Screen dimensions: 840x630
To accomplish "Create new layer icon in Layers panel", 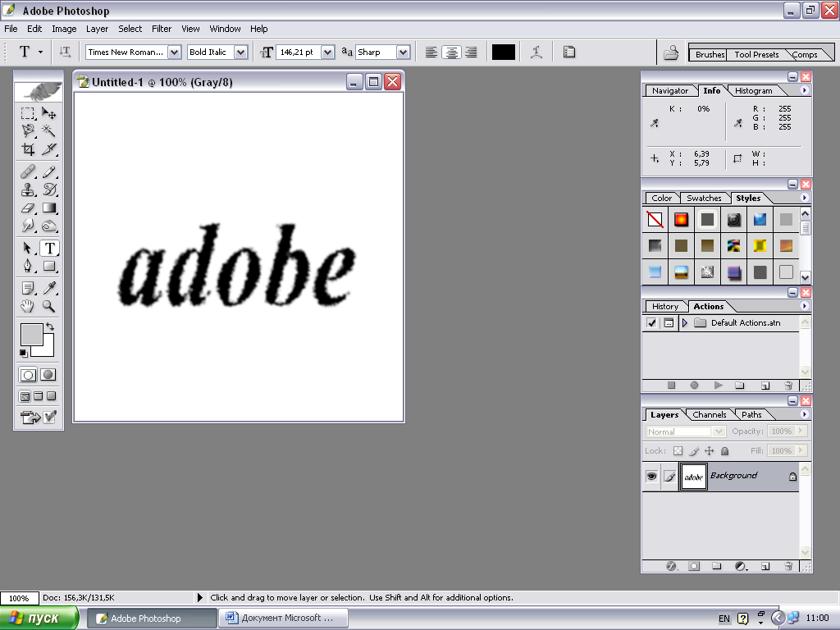I will pos(765,566).
